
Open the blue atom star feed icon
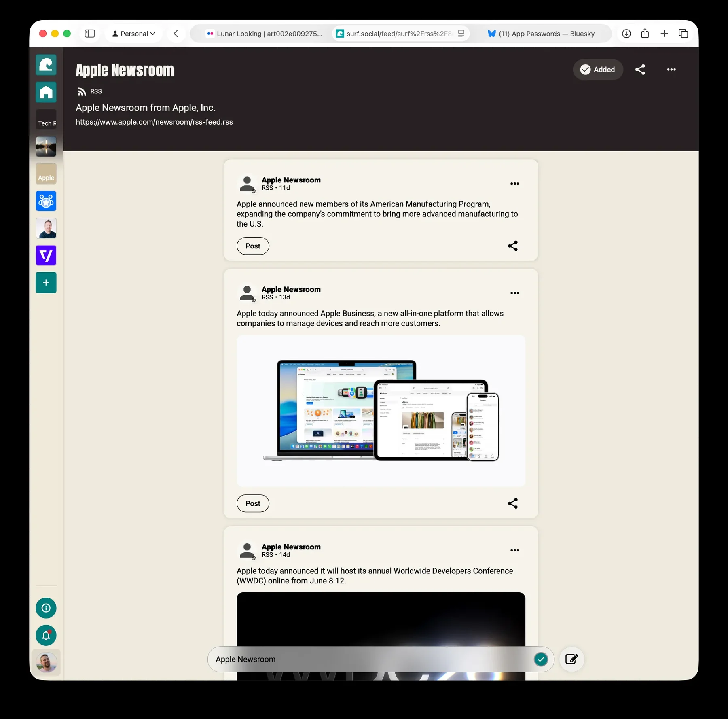click(x=46, y=201)
